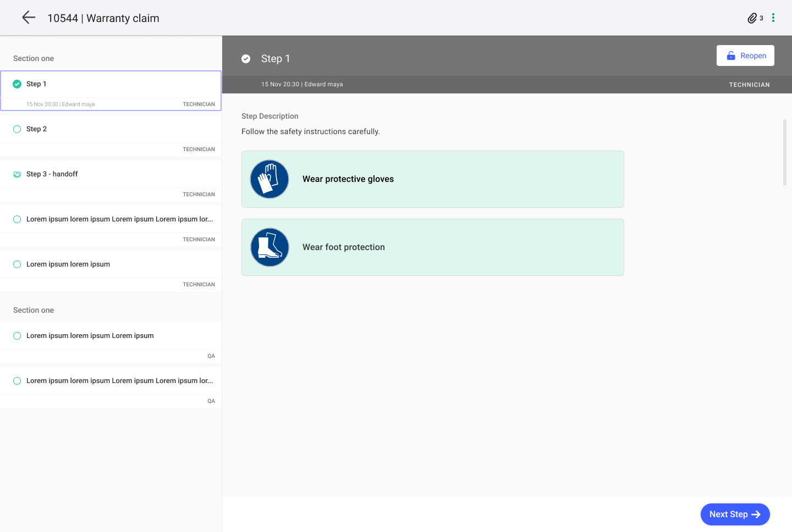Screen dimensions: 792x532
Task: Go to the Next Step
Action: 735,514
